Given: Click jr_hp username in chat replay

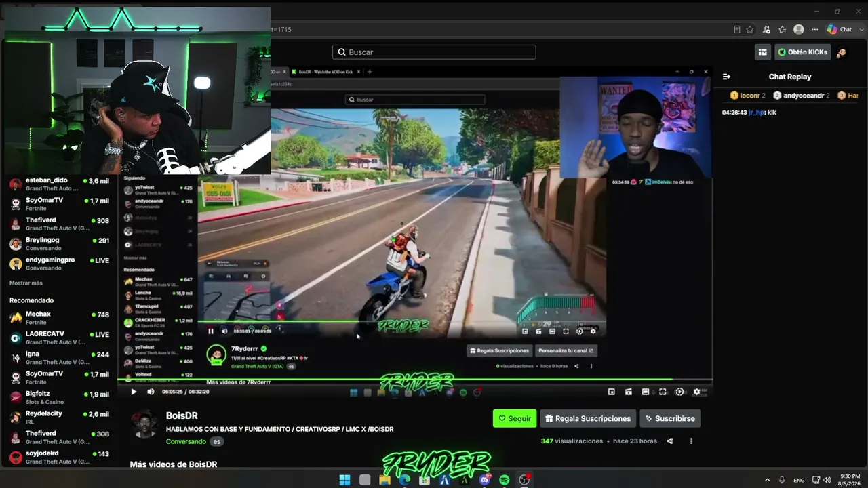Looking at the screenshot, I should pyautogui.click(x=756, y=113).
